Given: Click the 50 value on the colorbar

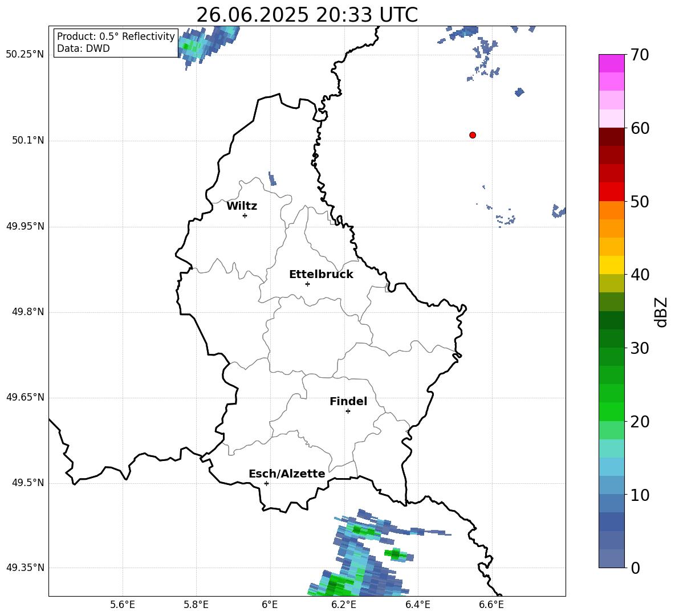Looking at the screenshot, I should coord(640,201).
